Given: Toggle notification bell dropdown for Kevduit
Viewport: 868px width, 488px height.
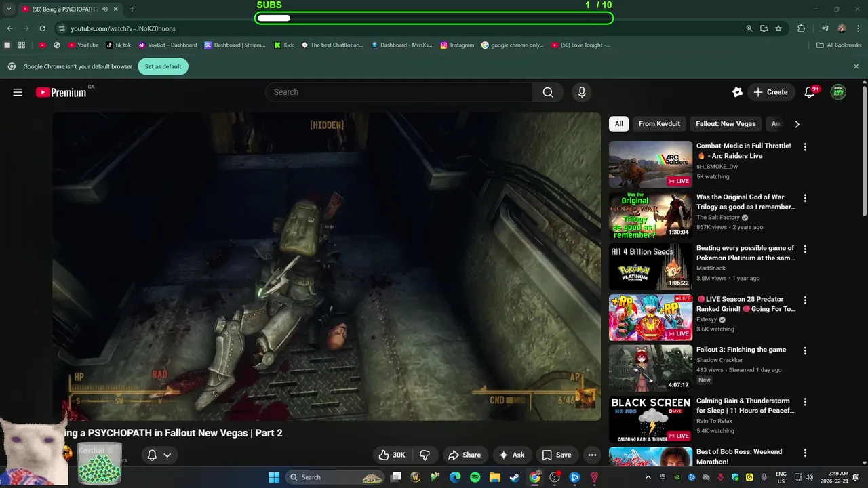Looking at the screenshot, I should point(159,455).
